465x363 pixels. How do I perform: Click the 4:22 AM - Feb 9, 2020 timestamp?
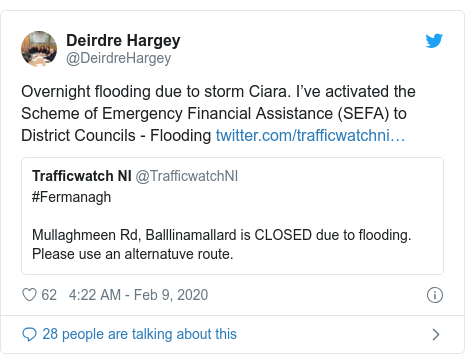click(x=138, y=295)
